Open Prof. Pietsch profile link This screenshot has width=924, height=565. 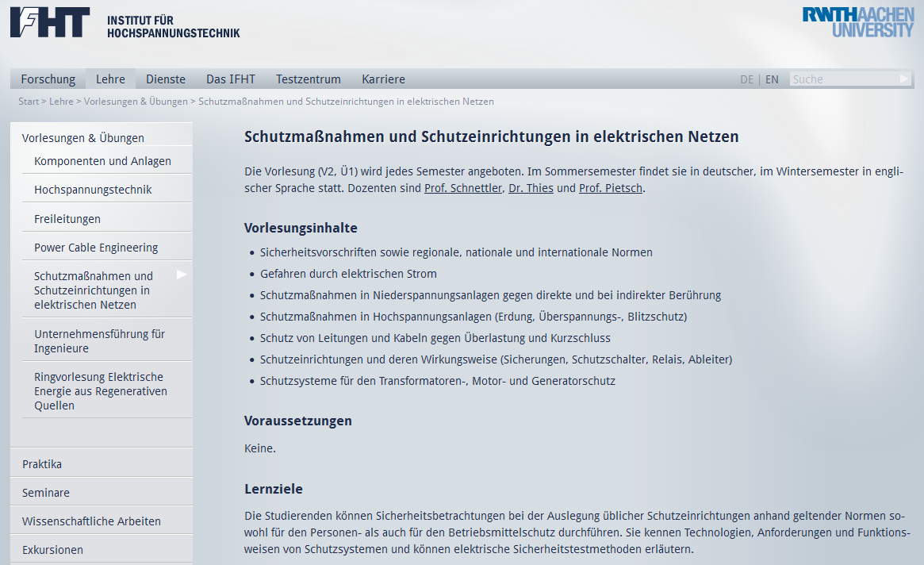(x=611, y=188)
